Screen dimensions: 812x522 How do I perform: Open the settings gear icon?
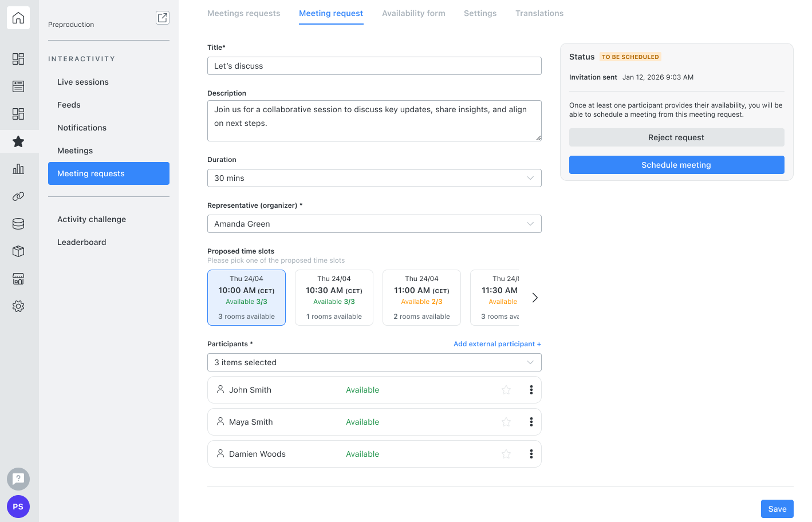18,306
